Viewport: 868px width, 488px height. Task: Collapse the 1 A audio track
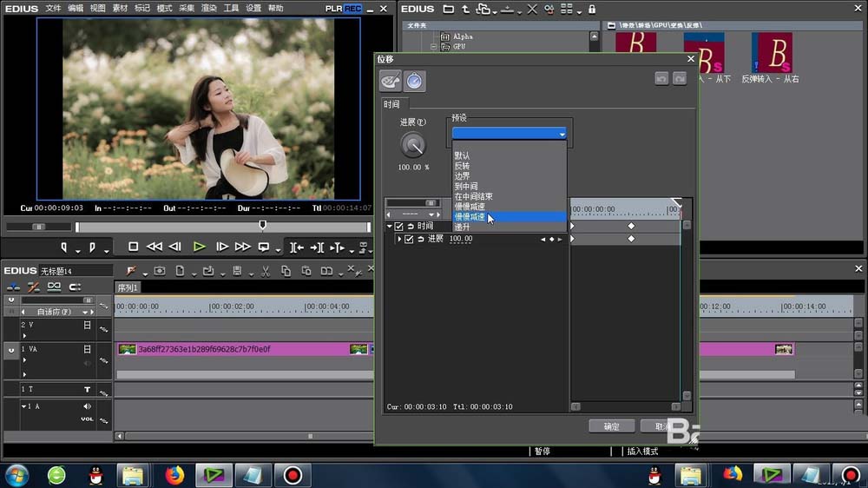[23, 406]
